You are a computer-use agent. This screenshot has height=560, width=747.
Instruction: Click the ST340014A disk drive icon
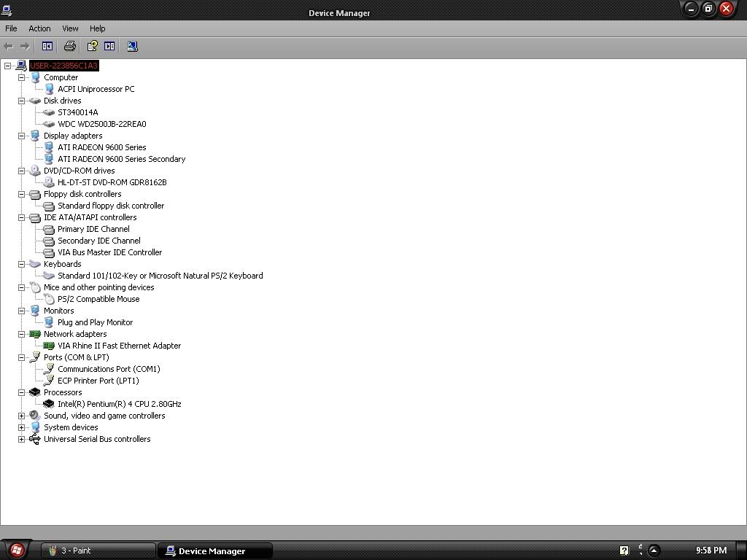click(x=49, y=112)
